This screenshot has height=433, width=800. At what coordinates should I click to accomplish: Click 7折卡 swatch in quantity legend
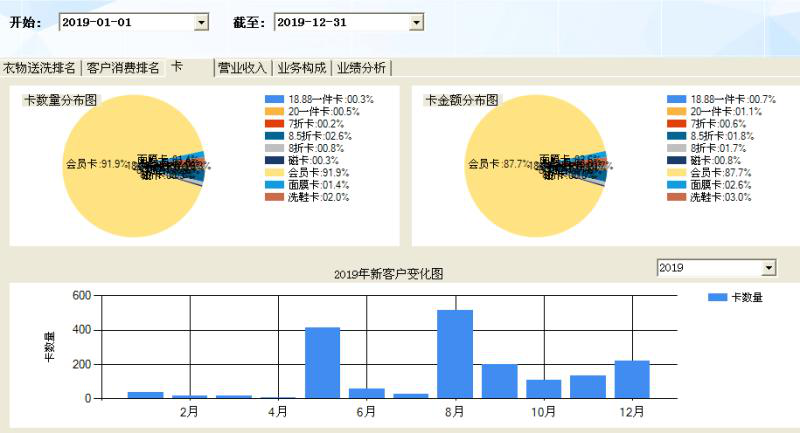[x=274, y=124]
